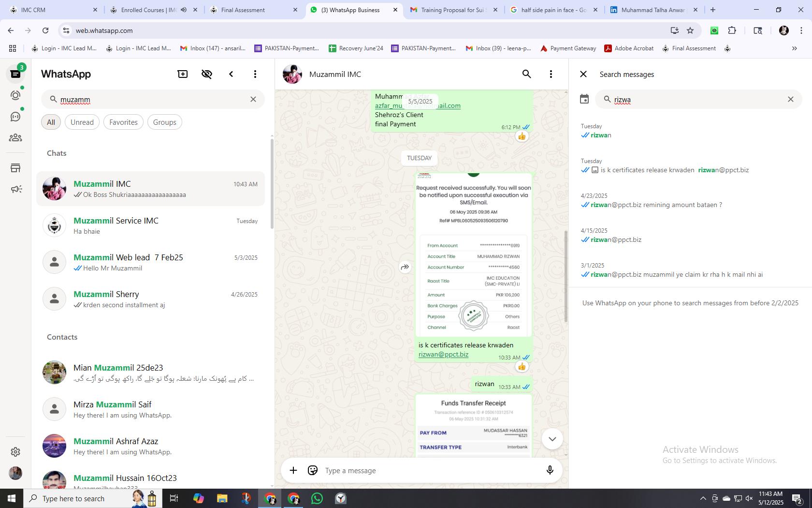Open the Chrome three-dot menu
Image resolution: width=812 pixels, height=508 pixels.
[x=802, y=30]
